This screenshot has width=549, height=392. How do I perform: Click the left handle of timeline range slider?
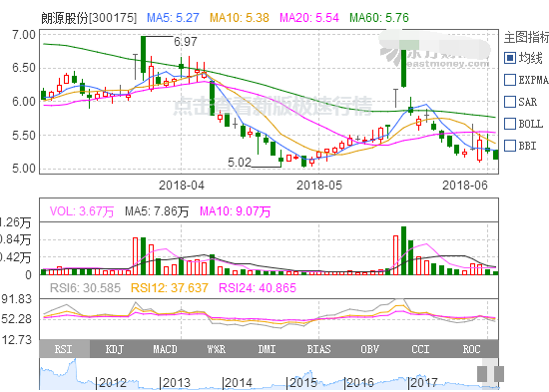(482, 374)
